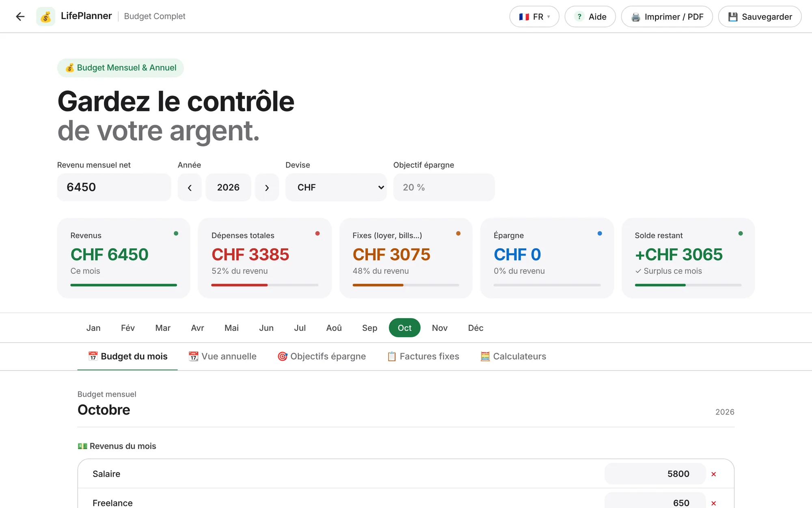Switch to Budget du mois tab
The width and height of the screenshot is (812, 508).
(127, 356)
